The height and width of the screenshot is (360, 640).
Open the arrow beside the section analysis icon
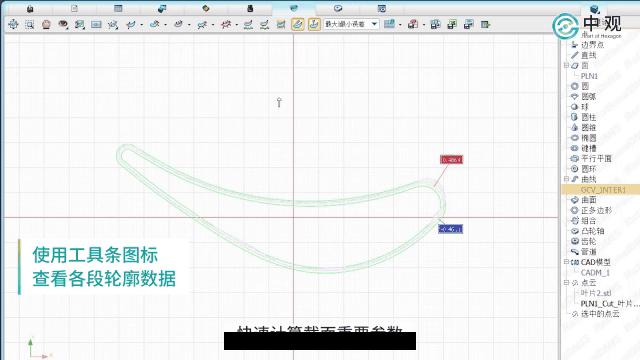189,25
